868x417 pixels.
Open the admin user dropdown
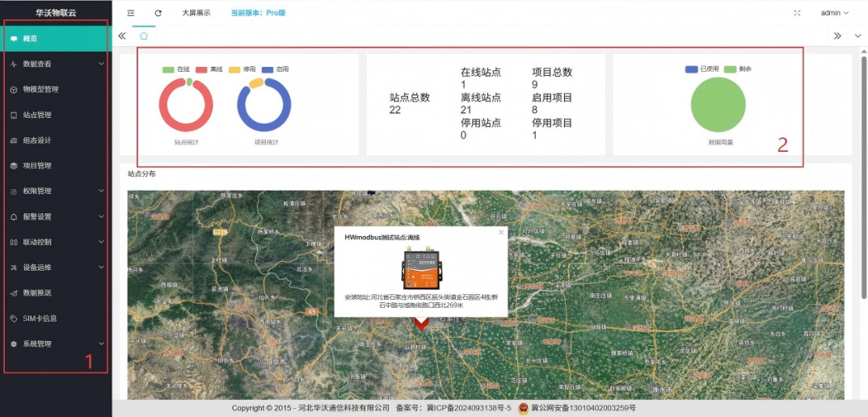coord(835,13)
